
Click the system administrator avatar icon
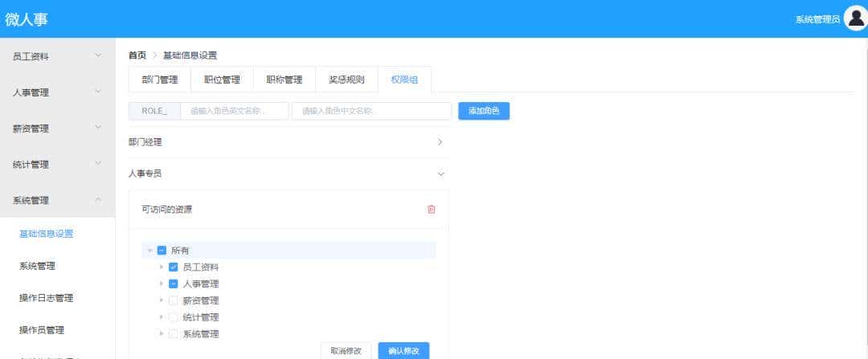[x=855, y=18]
